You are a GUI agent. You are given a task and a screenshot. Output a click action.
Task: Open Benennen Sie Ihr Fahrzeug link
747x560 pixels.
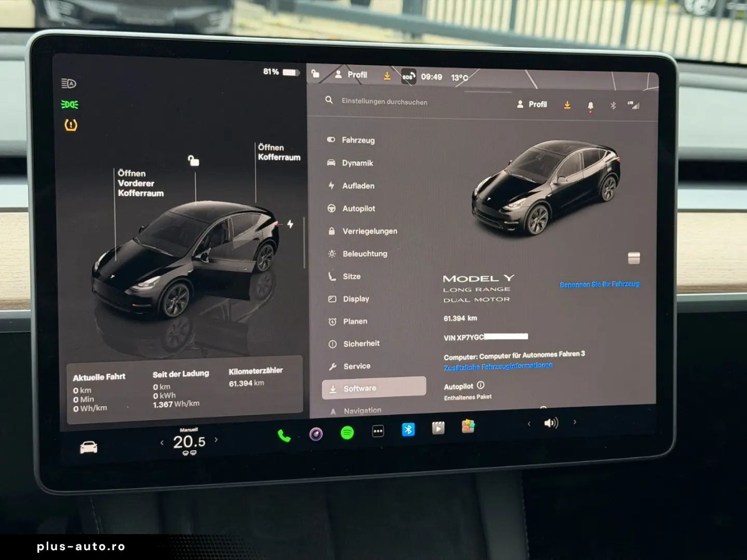[x=600, y=284]
